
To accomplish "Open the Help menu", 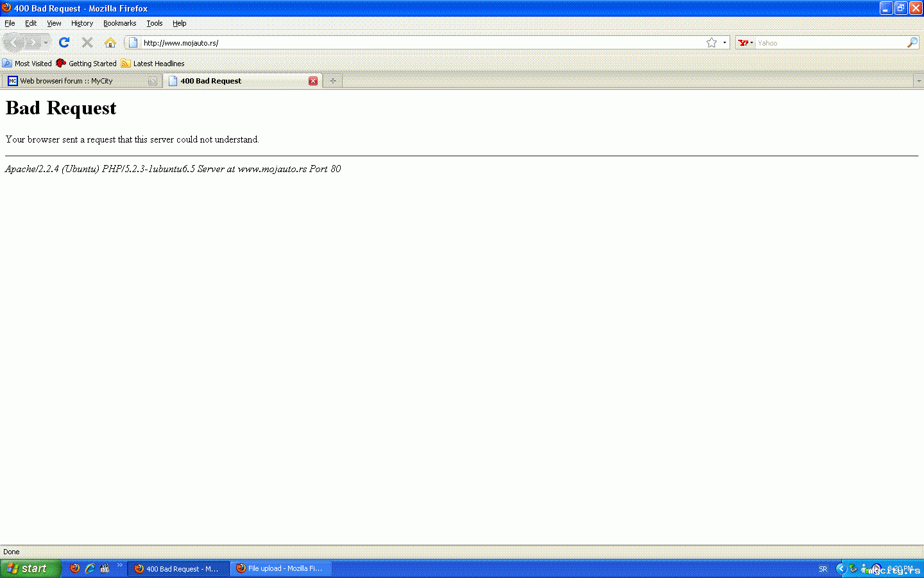I will (x=180, y=23).
